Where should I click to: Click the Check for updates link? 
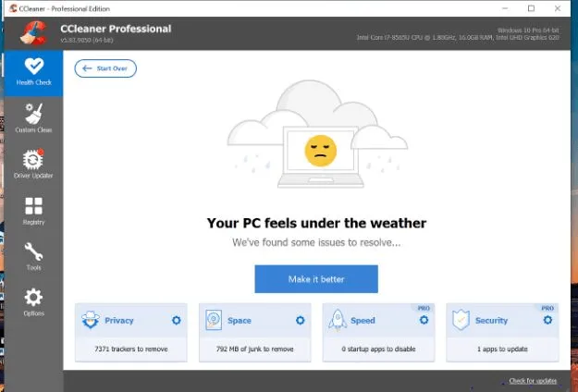(533, 381)
